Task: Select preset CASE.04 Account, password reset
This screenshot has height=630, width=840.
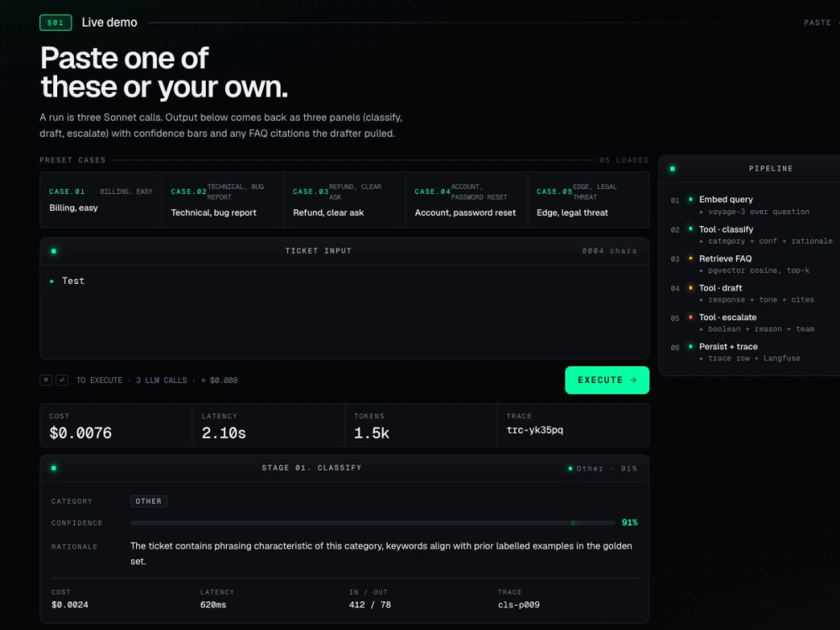Action: 466,200
